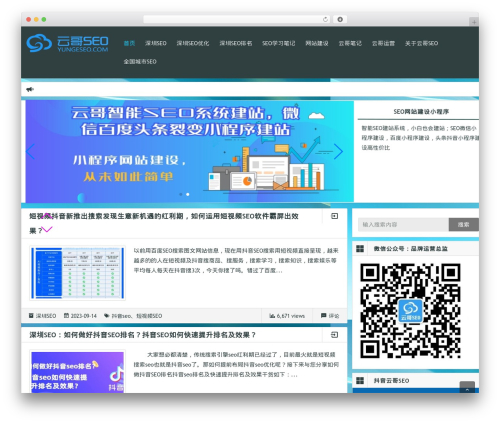Open 评论 comments for the first post
This screenshot has width=500, height=423.
pyautogui.click(x=334, y=316)
